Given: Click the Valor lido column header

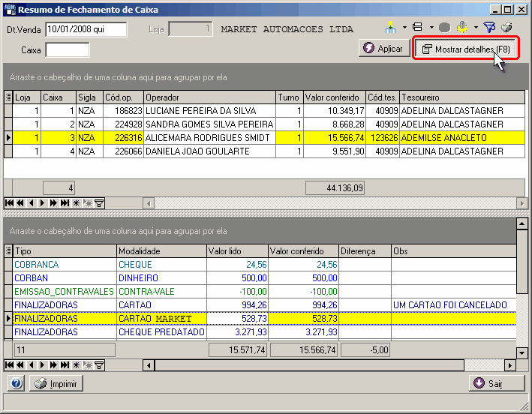Looking at the screenshot, I should (x=237, y=251).
